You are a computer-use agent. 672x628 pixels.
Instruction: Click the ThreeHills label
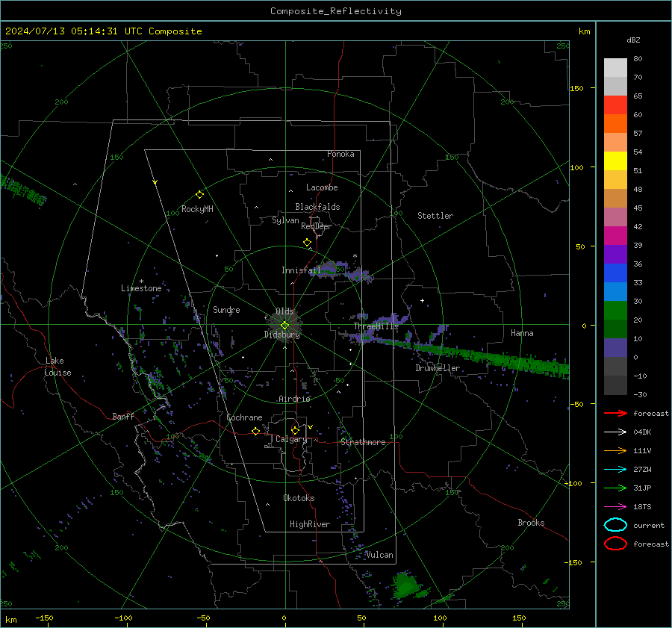click(376, 326)
